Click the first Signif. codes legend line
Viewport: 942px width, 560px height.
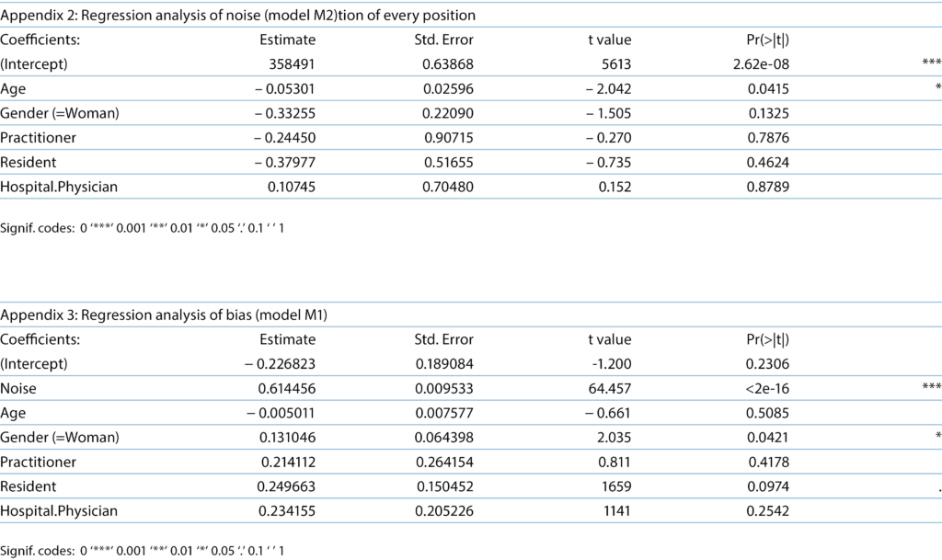142,225
